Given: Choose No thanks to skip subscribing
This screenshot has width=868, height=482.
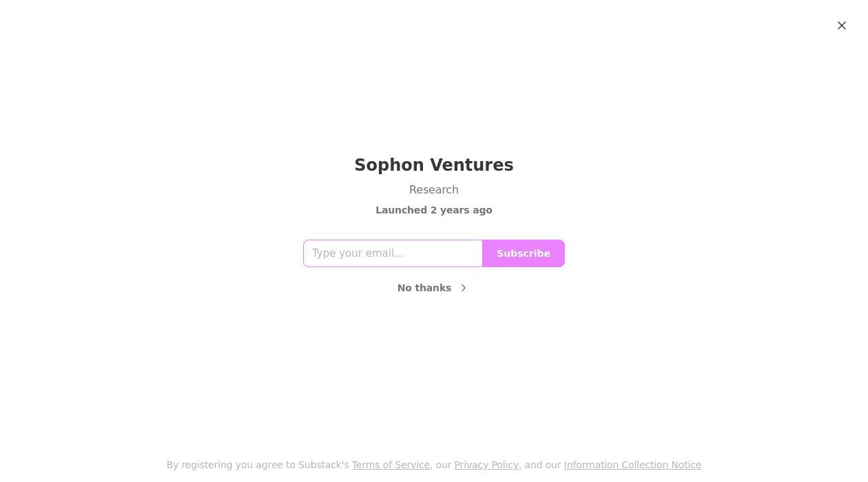Looking at the screenshot, I should point(424,288).
